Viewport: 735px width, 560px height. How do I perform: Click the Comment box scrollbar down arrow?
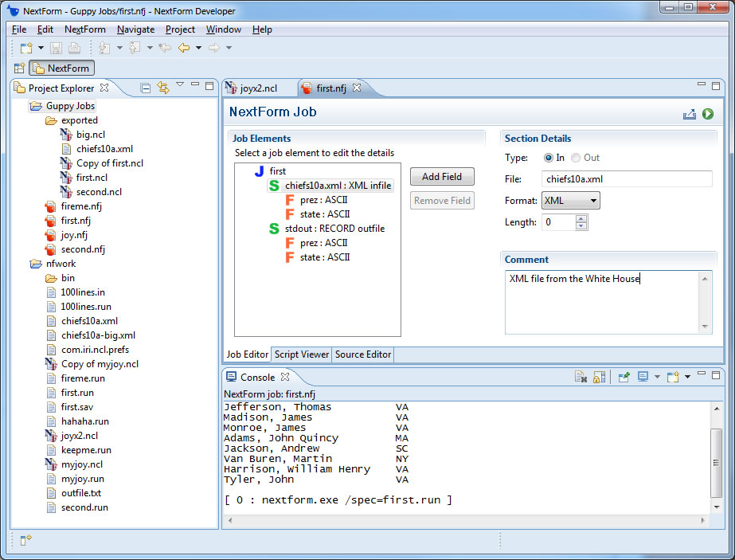[705, 327]
